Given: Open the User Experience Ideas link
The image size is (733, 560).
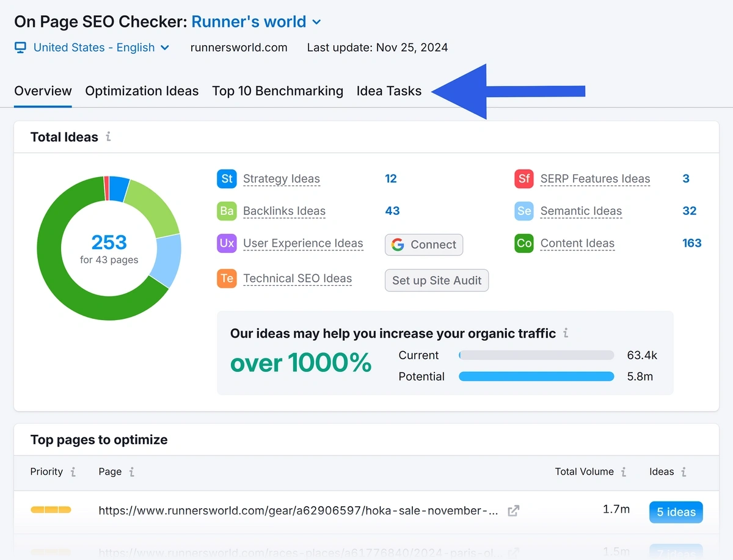Looking at the screenshot, I should click(303, 243).
